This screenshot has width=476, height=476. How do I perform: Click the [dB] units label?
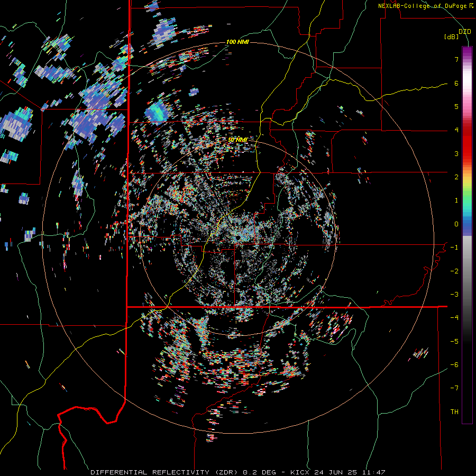click(452, 37)
